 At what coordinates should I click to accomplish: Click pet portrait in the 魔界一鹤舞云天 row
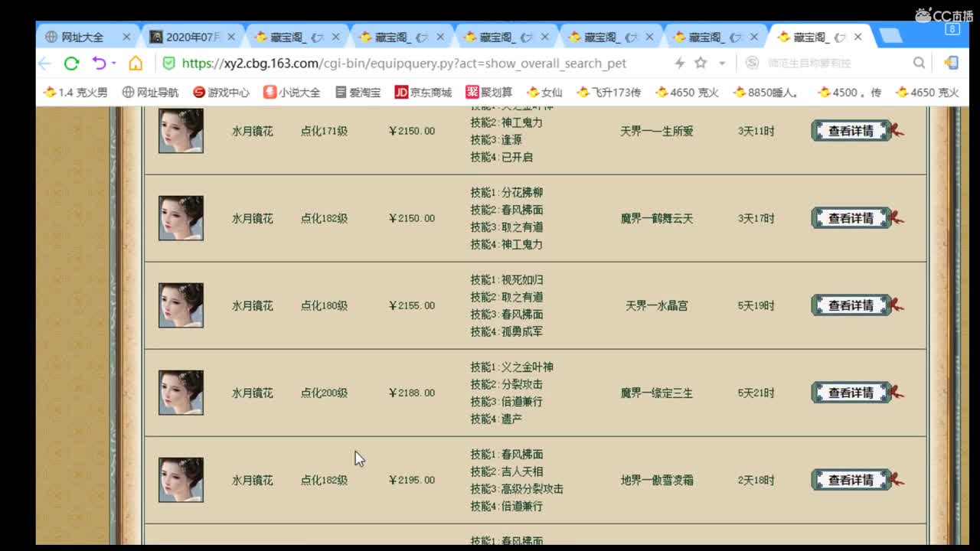(x=181, y=218)
